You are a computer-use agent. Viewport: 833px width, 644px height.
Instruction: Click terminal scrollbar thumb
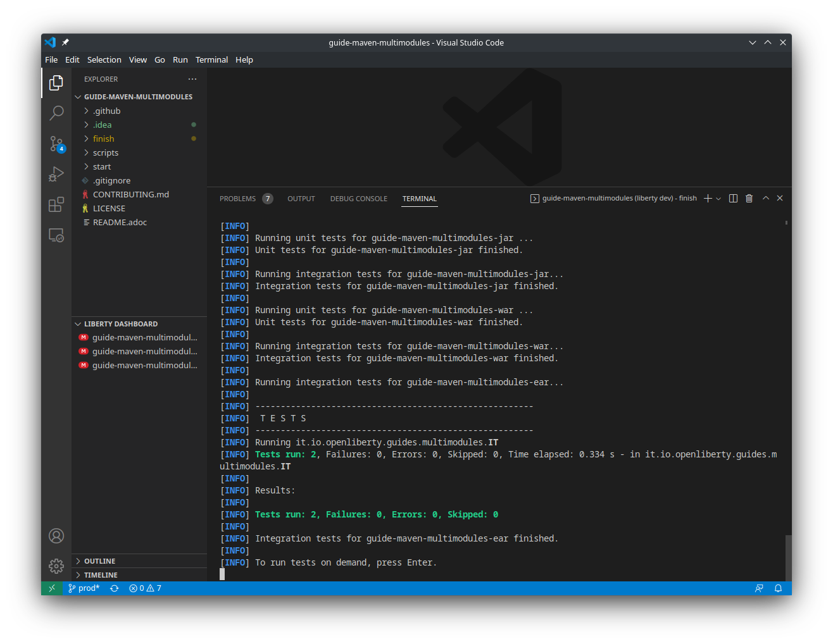788,558
